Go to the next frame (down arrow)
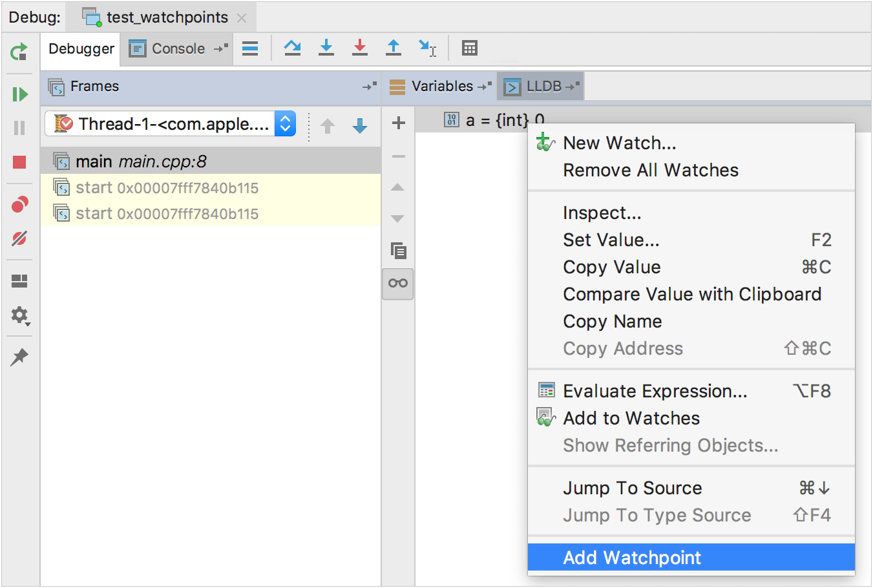Viewport: 873px width, 588px height. (360, 125)
